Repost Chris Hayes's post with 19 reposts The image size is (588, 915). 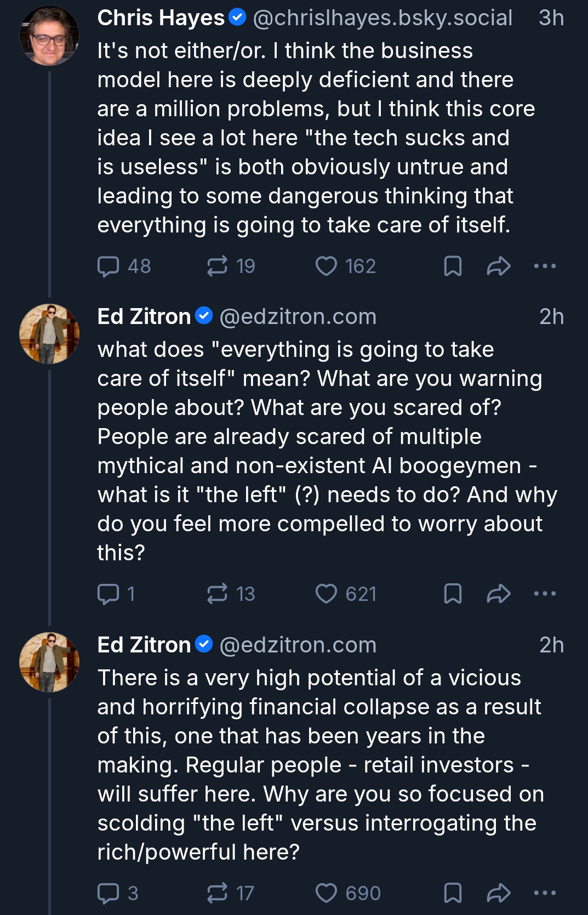218,266
